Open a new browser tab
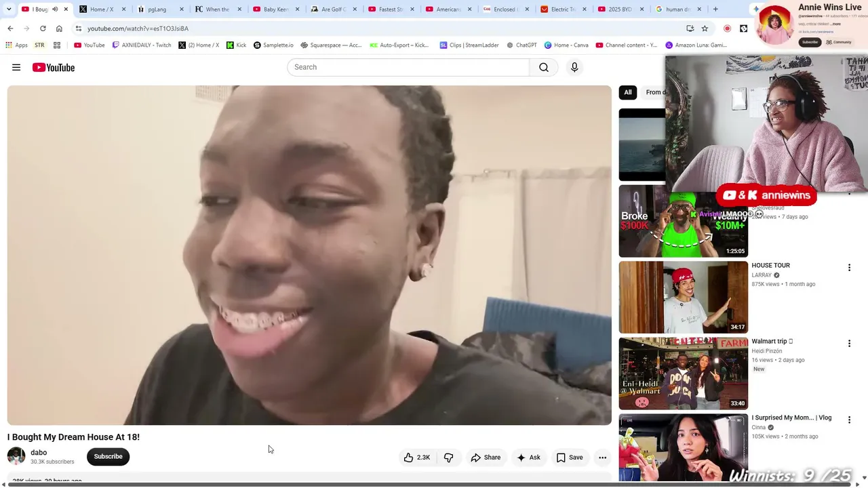This screenshot has height=488, width=868. 715,9
